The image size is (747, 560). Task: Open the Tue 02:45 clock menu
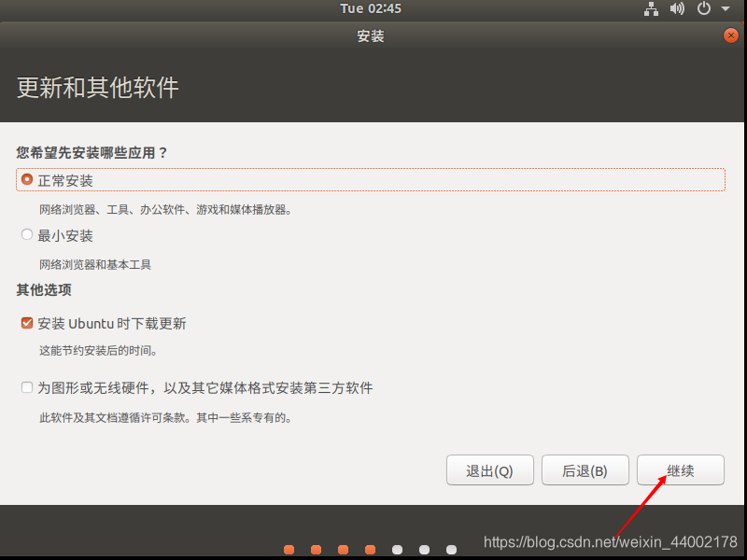tap(371, 8)
